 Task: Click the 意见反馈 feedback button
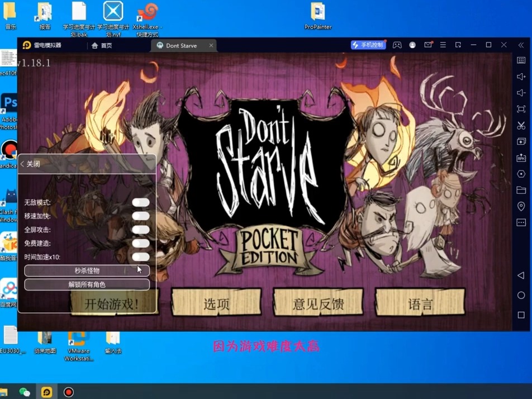[319, 303]
